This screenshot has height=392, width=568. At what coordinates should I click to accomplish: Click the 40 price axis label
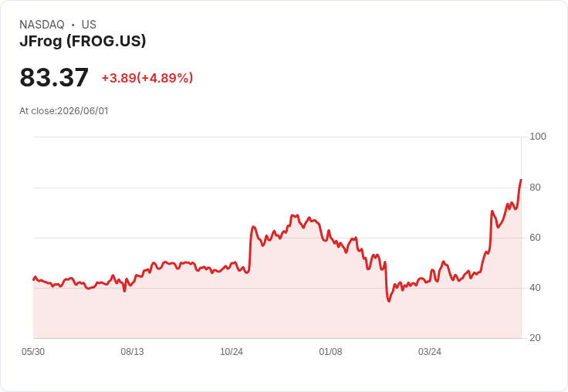[x=535, y=288]
